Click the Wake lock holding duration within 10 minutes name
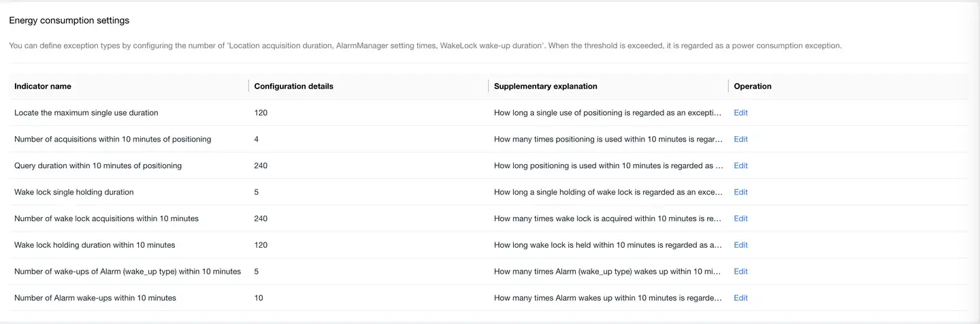The width and height of the screenshot is (980, 324). click(95, 245)
